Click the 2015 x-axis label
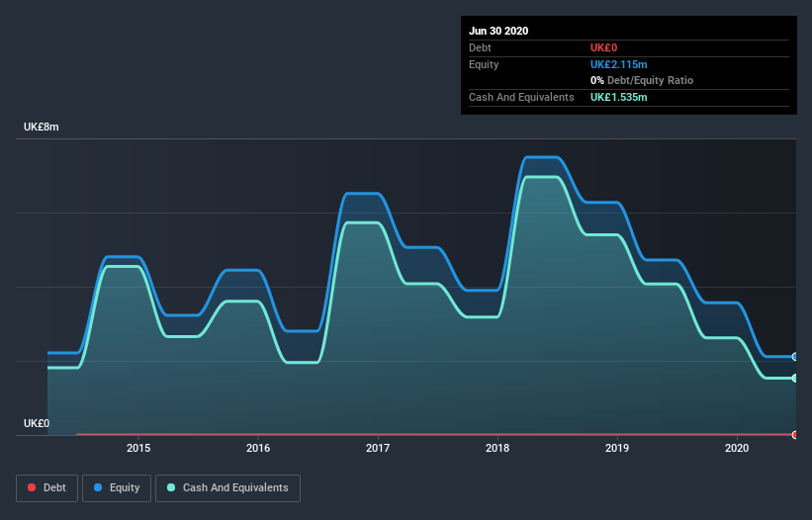 coord(138,448)
